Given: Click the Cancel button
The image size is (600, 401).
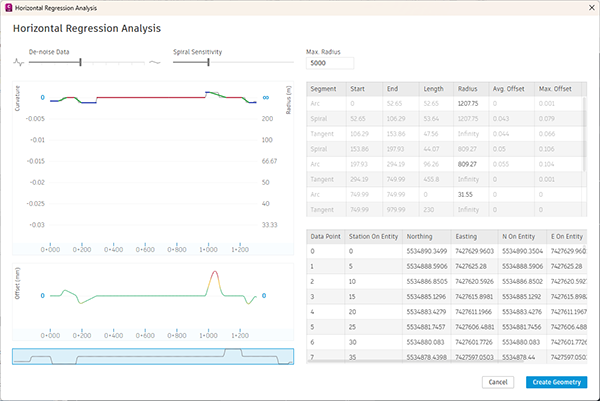Looking at the screenshot, I should coord(498,382).
